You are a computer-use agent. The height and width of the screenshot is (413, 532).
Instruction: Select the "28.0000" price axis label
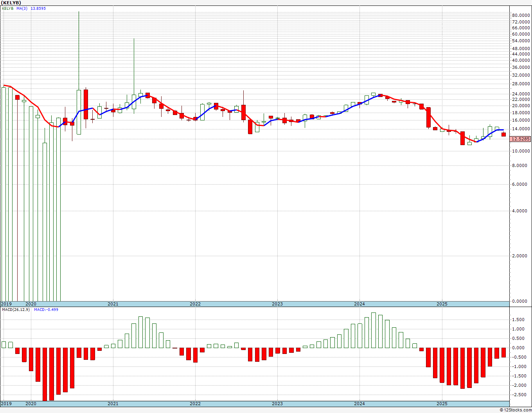[x=521, y=84]
